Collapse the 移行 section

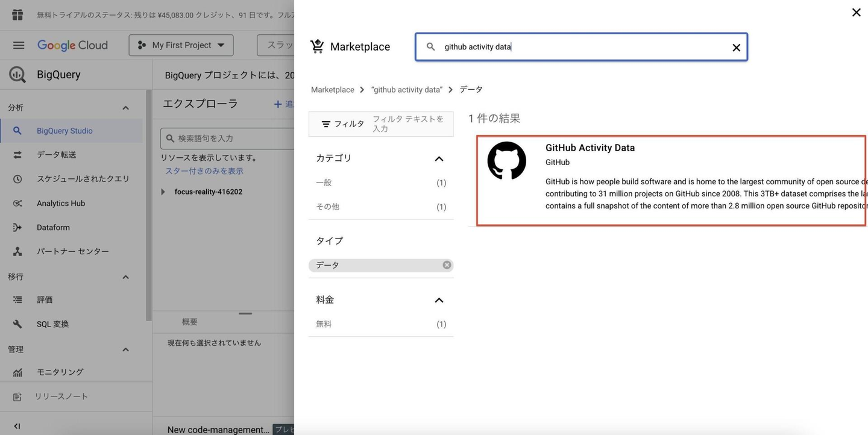[x=125, y=277]
